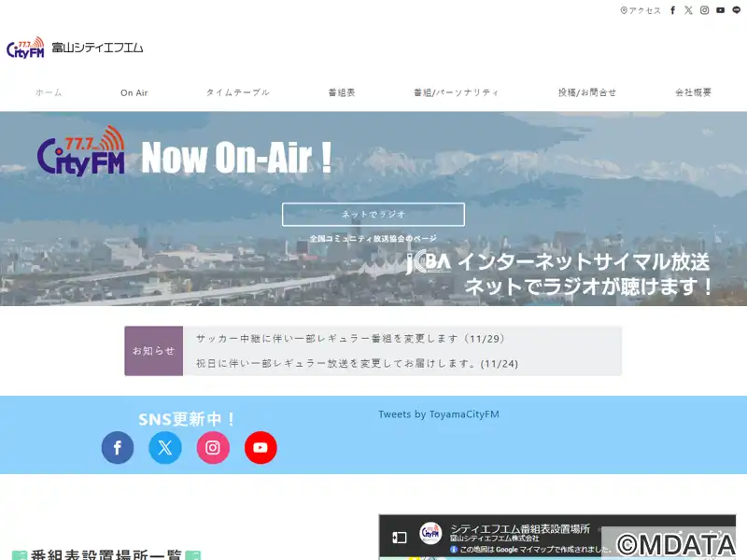Click the CityFM avatar in map header
The width and height of the screenshot is (747, 560).
[x=430, y=533]
